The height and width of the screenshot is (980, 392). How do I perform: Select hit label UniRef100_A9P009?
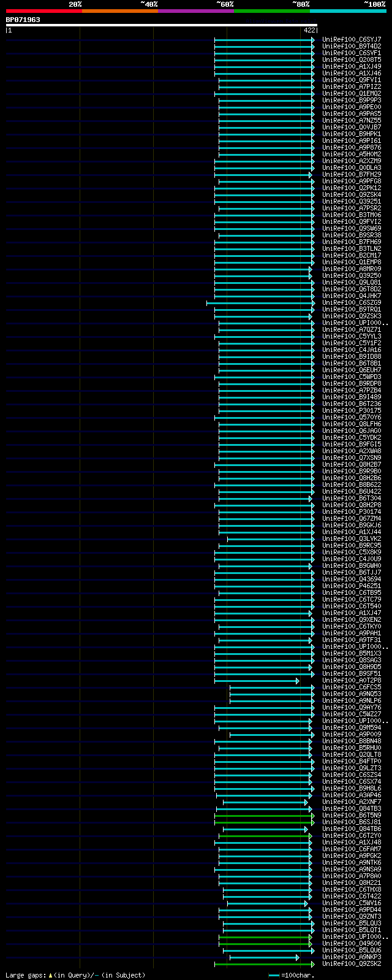click(352, 734)
